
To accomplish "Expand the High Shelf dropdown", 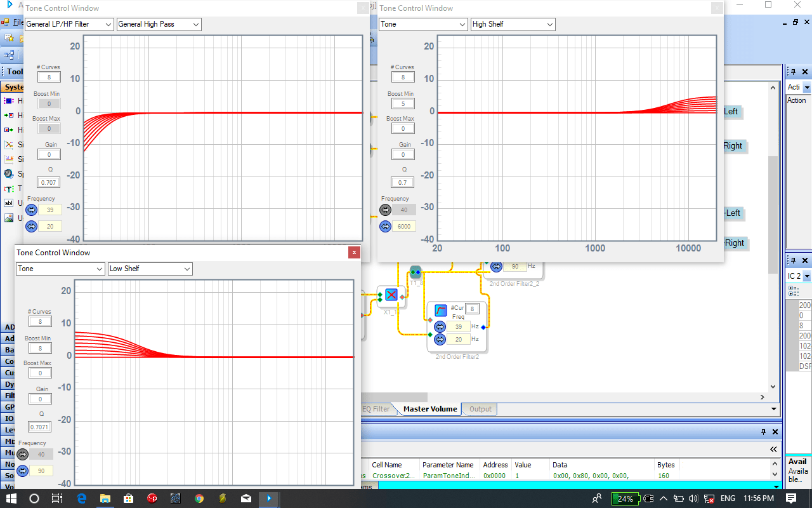I will click(x=513, y=24).
